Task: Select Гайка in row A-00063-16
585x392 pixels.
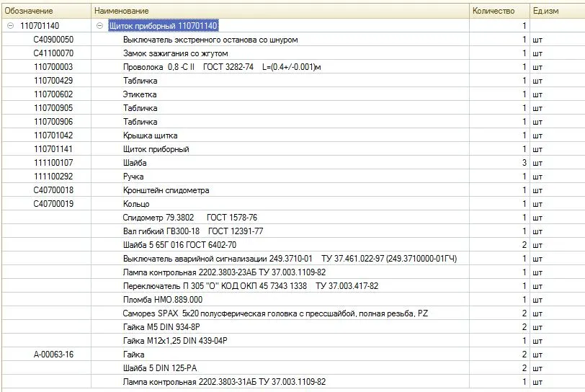Action: click(133, 355)
